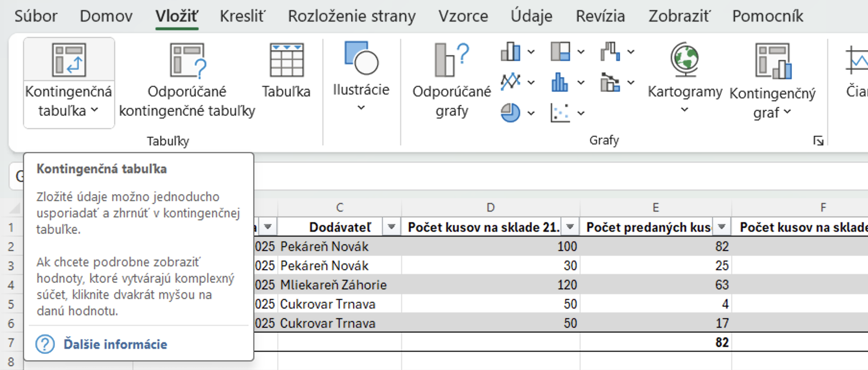
Task: Open the Zobraziť tab
Action: (679, 16)
